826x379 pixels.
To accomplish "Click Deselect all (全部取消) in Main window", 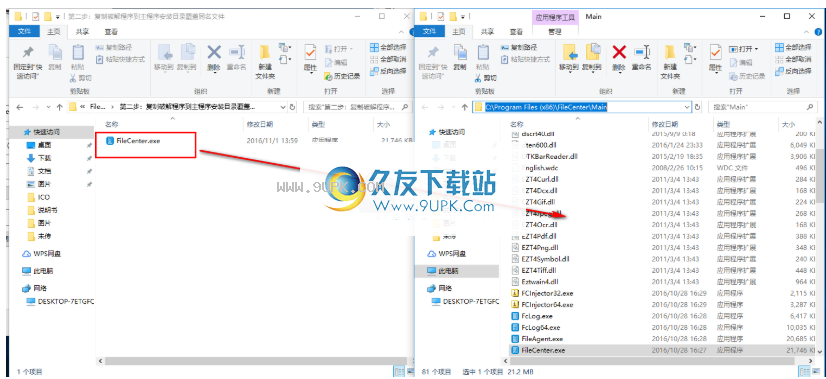I will tap(793, 59).
